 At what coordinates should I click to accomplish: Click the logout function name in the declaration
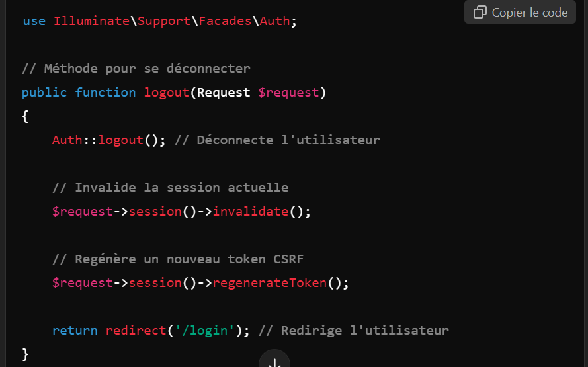coord(167,92)
